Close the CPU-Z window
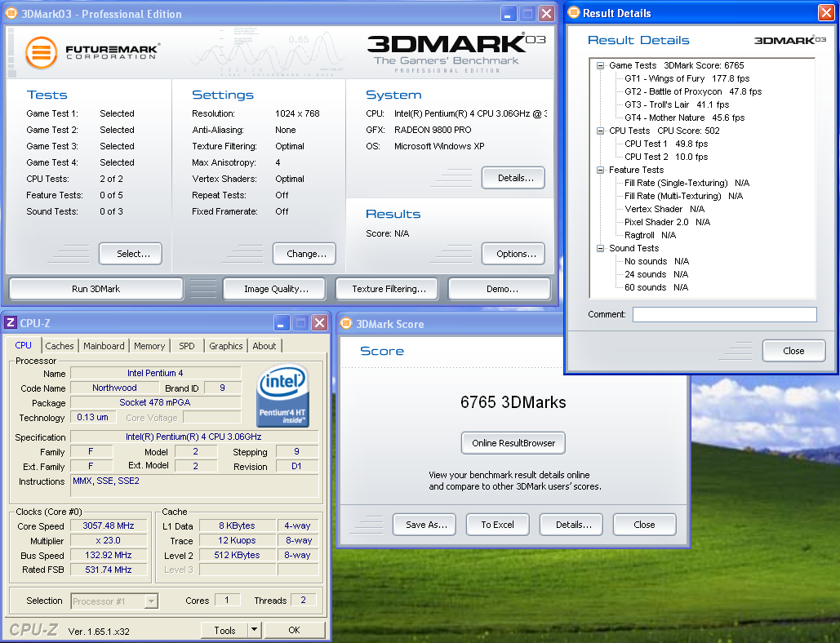The height and width of the screenshot is (643, 840). click(x=319, y=323)
